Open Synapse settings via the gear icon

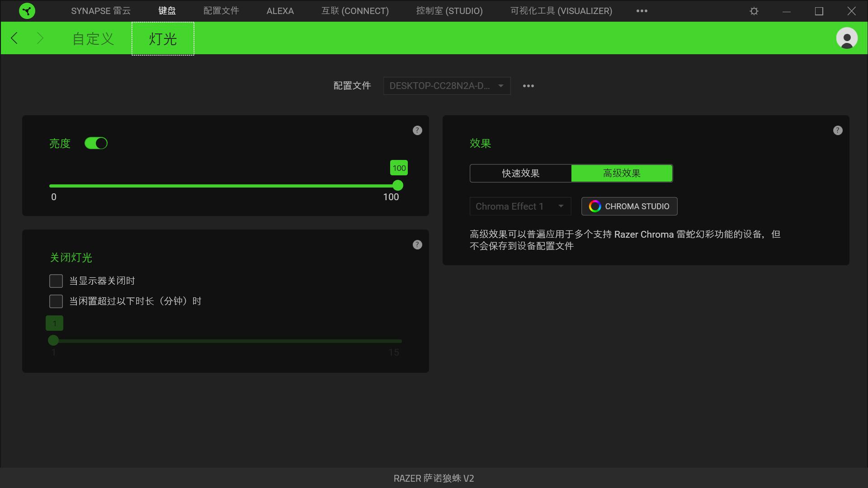754,10
